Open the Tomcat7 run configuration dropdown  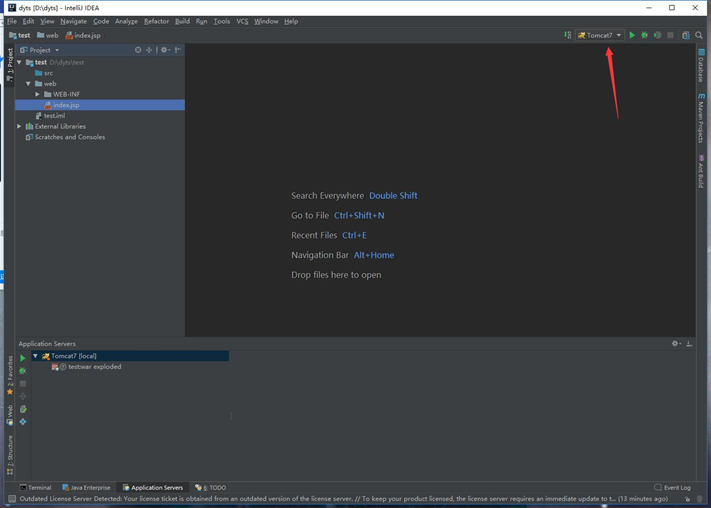pos(600,35)
